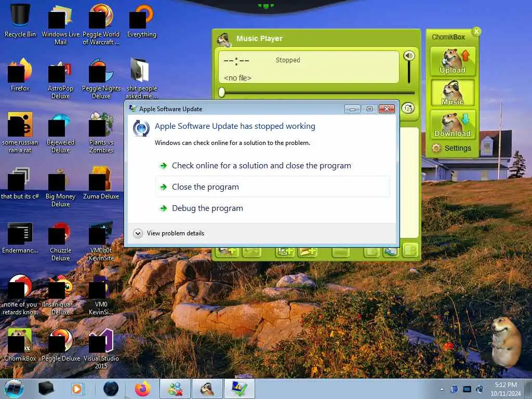This screenshot has width=532, height=399.
Task: Open the VM0b0t KevinSite shortcut
Action: [101, 241]
